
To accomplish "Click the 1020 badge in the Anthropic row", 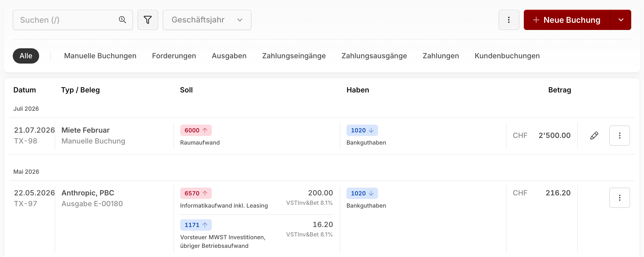I will (x=362, y=193).
